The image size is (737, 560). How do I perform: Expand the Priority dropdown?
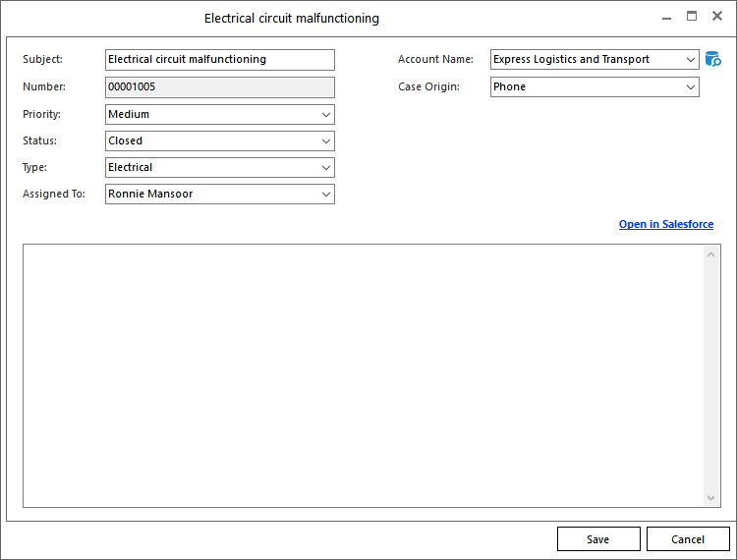325,115
